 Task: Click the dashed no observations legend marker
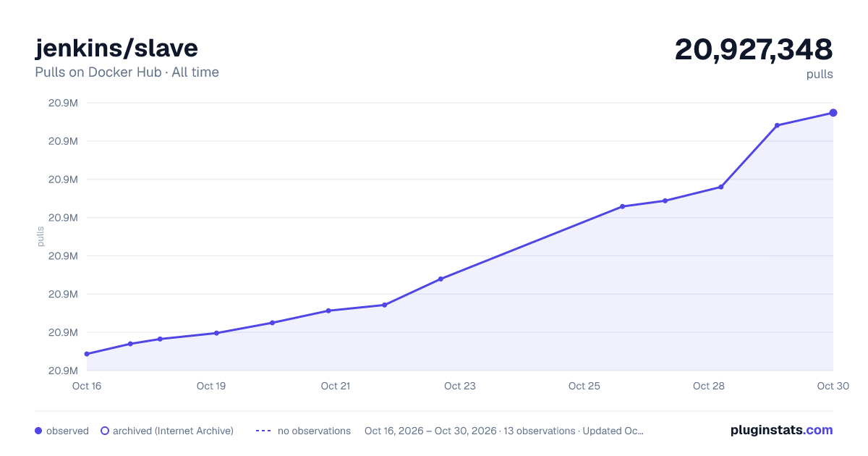(x=263, y=431)
